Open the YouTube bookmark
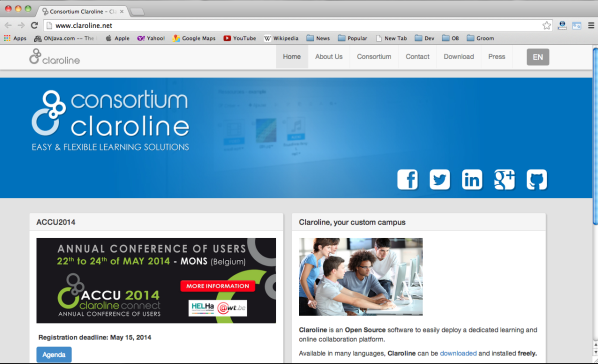598x364 pixels. (240, 38)
